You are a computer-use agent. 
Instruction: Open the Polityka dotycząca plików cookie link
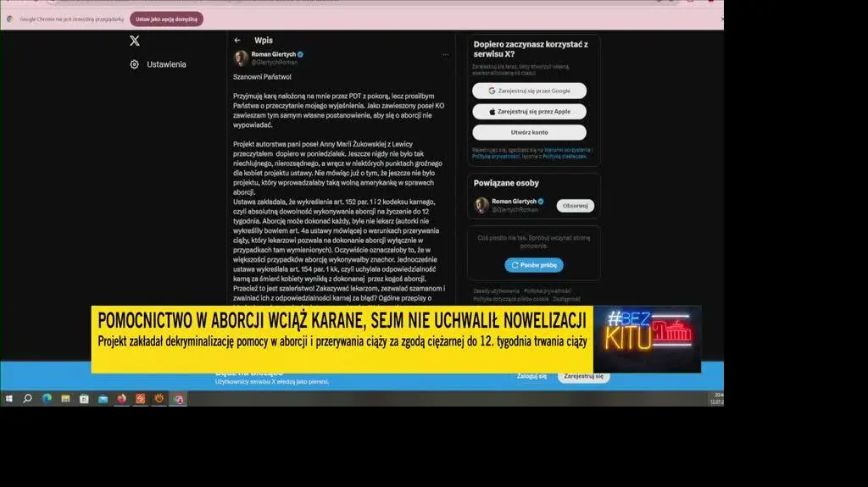click(x=510, y=299)
